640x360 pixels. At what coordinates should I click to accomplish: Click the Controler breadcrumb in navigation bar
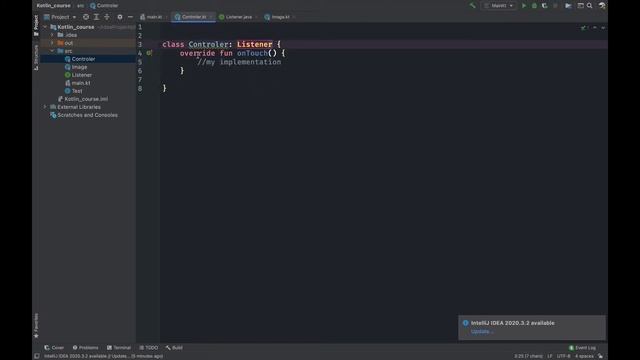[104, 6]
